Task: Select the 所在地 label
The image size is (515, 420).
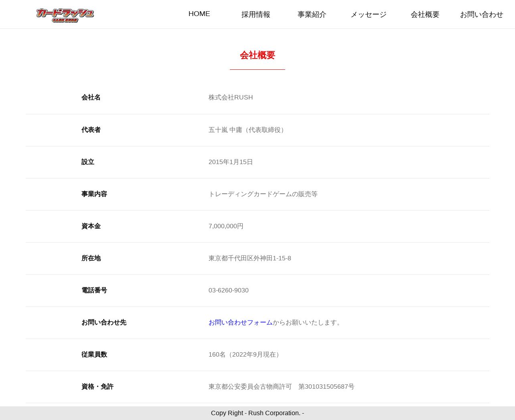Action: point(91,258)
